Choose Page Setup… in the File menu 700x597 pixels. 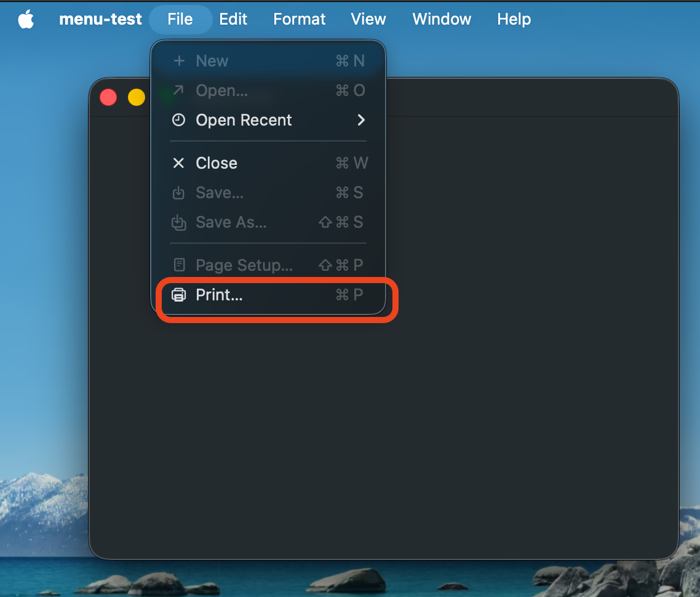[x=268, y=265]
